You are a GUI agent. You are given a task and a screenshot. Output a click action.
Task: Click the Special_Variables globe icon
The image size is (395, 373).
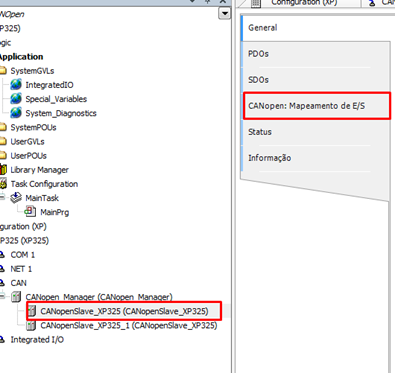click(16, 99)
